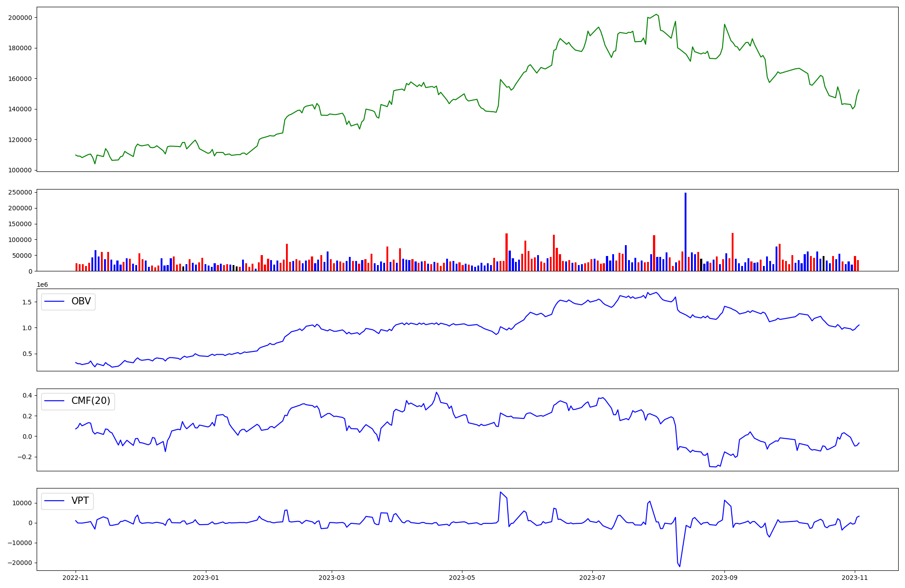The height and width of the screenshot is (588, 905).
Task: Click the deepest trough of VPT line
Action: 680,566
